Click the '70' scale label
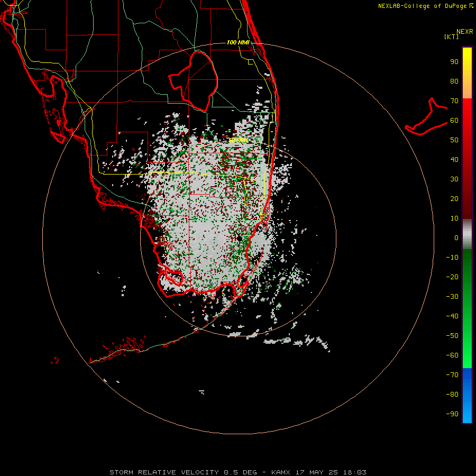The width and height of the screenshot is (476, 476). coord(454,101)
